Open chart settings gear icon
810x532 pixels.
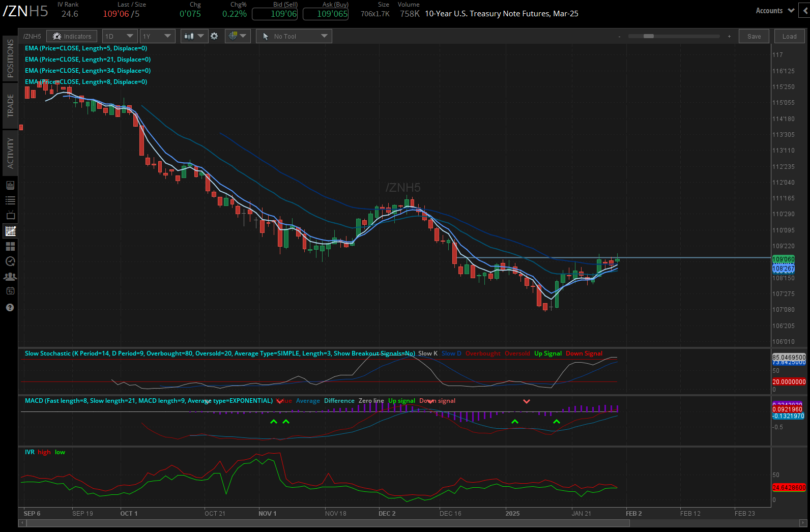[x=214, y=36]
